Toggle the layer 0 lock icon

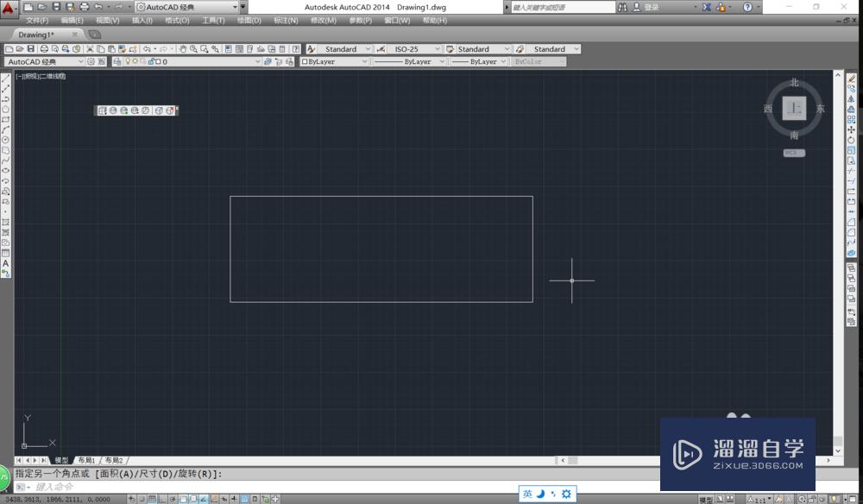coord(150,61)
